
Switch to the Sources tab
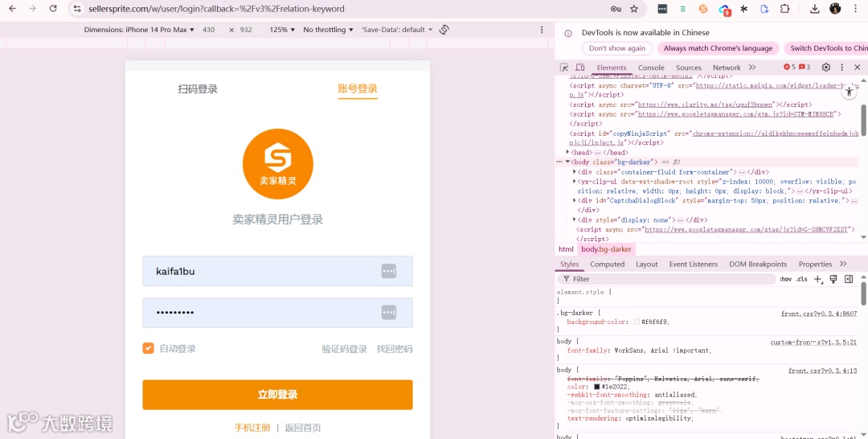(689, 68)
